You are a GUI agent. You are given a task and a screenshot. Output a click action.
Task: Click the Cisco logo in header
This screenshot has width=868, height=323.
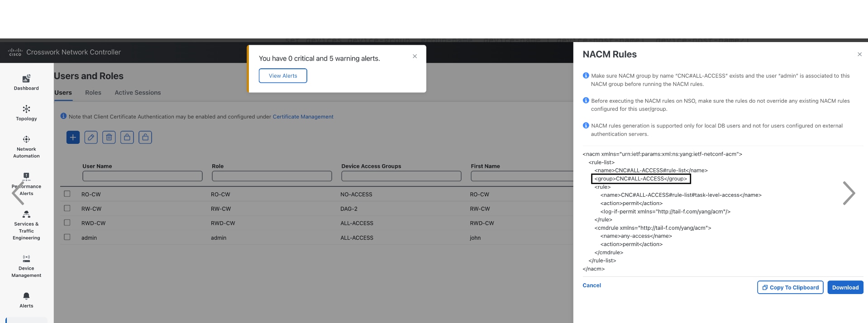[15, 52]
